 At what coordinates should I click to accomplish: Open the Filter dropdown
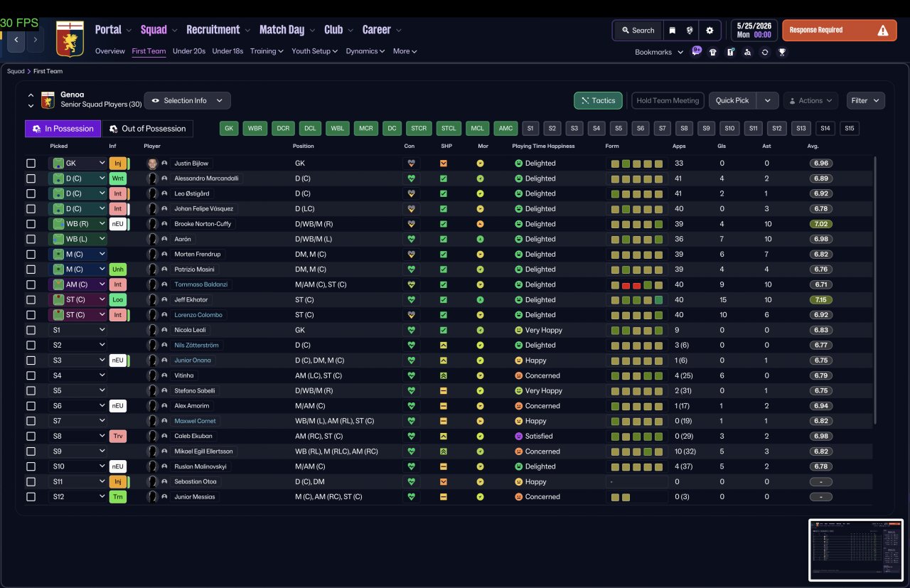click(x=865, y=100)
